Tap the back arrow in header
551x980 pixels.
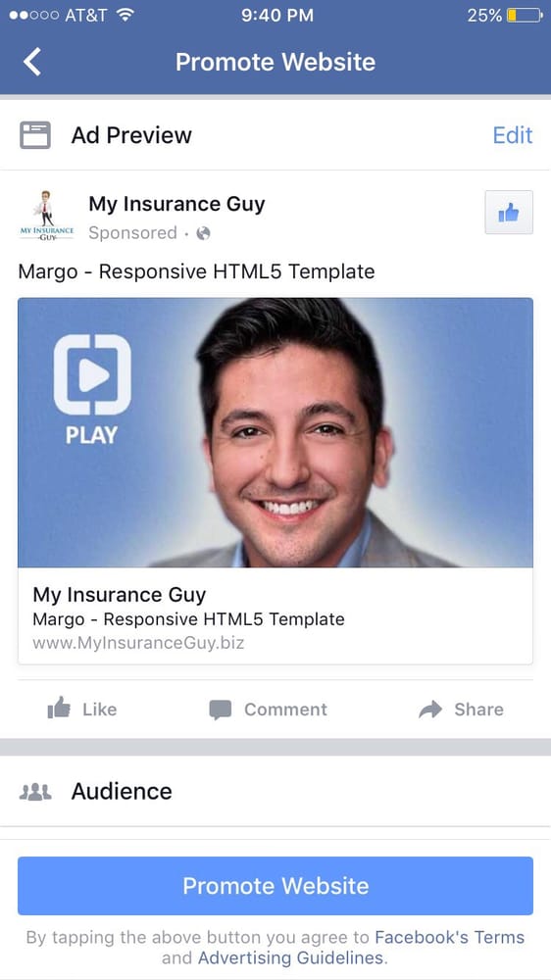tap(32, 62)
